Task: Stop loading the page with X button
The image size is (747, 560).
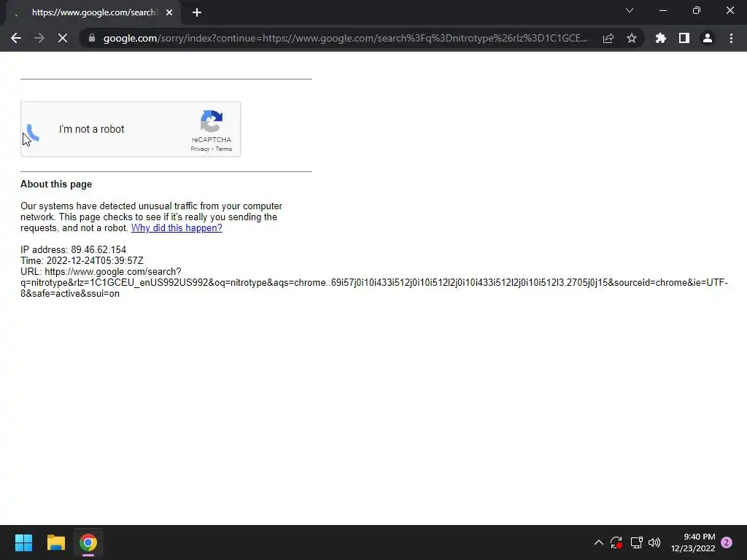Action: (63, 38)
